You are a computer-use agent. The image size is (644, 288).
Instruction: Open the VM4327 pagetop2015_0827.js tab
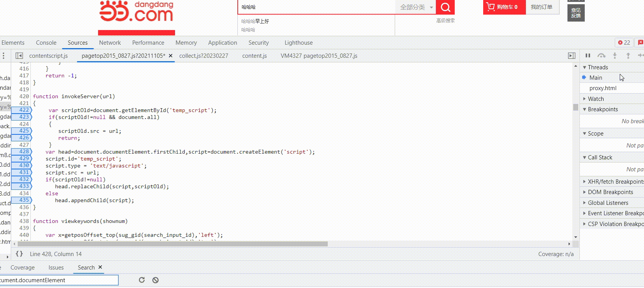coord(319,56)
